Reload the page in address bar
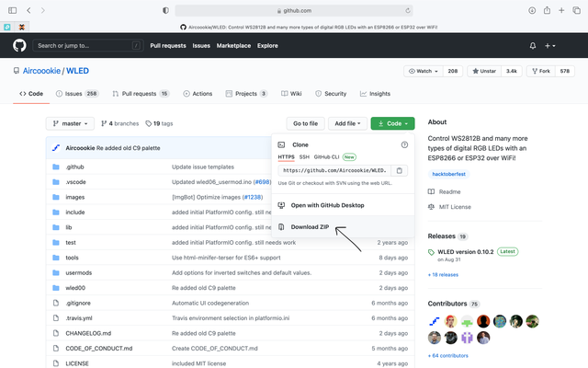The image size is (588, 368). [x=408, y=10]
